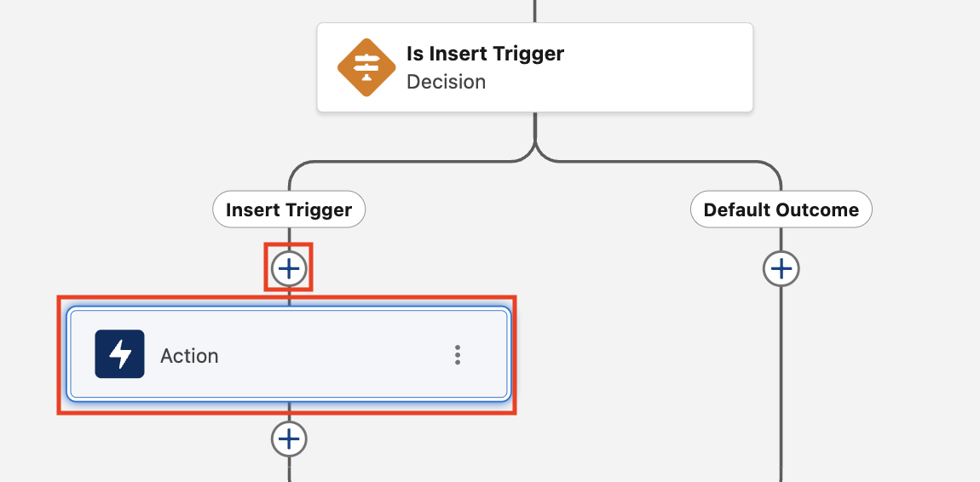Click connector line below Action's lower plus
980x482 pixels.
pos(289,469)
